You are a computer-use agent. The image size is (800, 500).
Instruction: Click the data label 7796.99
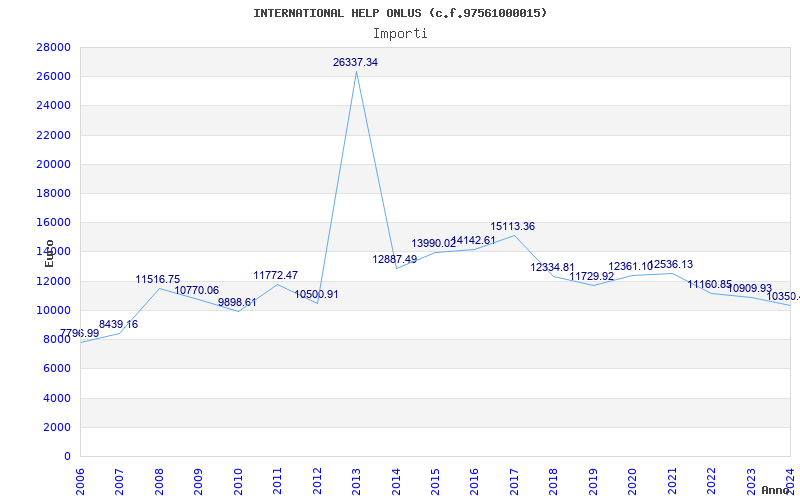point(79,333)
